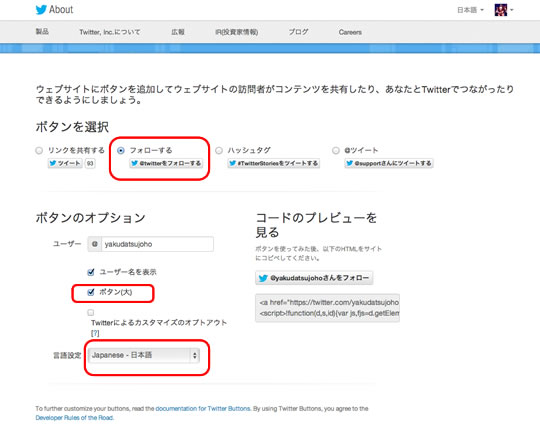This screenshot has width=540, height=434.
Task: Select the リンクを共有する radio button
Action: [x=39, y=151]
